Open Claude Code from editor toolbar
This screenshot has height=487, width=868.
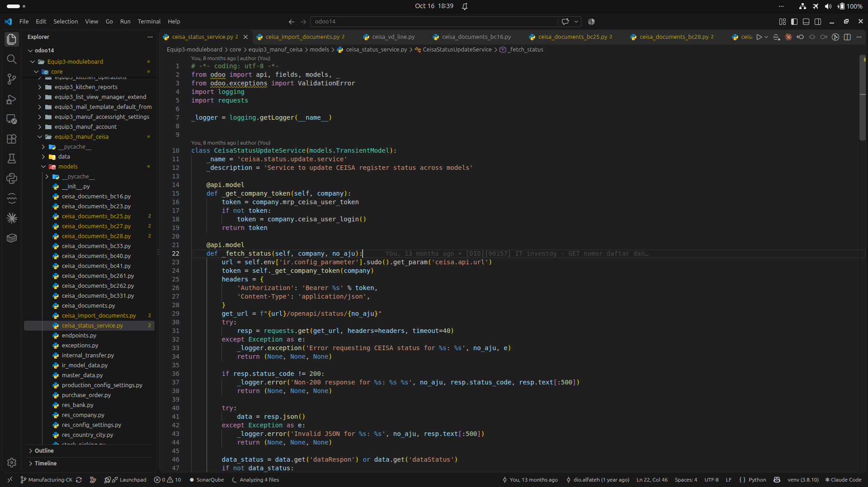click(x=788, y=37)
